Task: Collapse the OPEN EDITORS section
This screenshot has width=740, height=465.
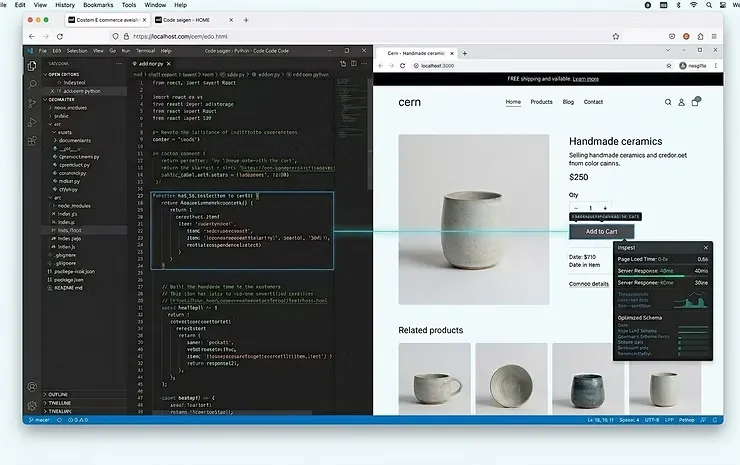Action: (62, 74)
